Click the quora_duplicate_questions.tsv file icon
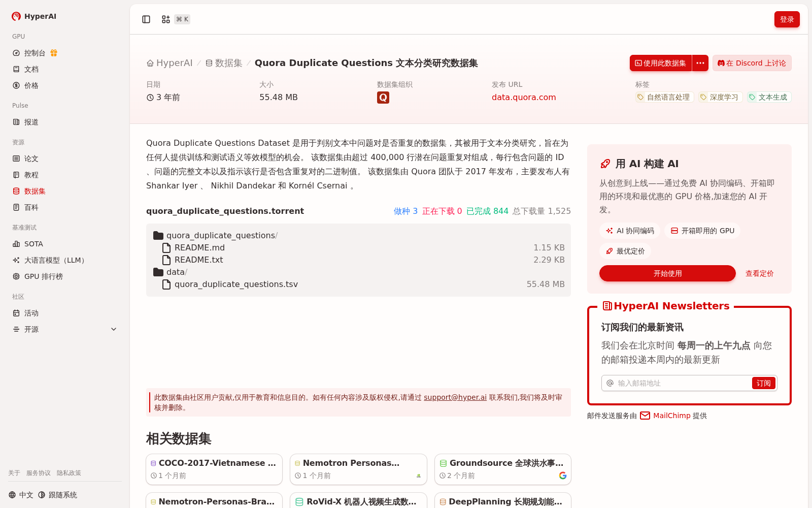Screen dimensions: 812x508 coord(166,284)
